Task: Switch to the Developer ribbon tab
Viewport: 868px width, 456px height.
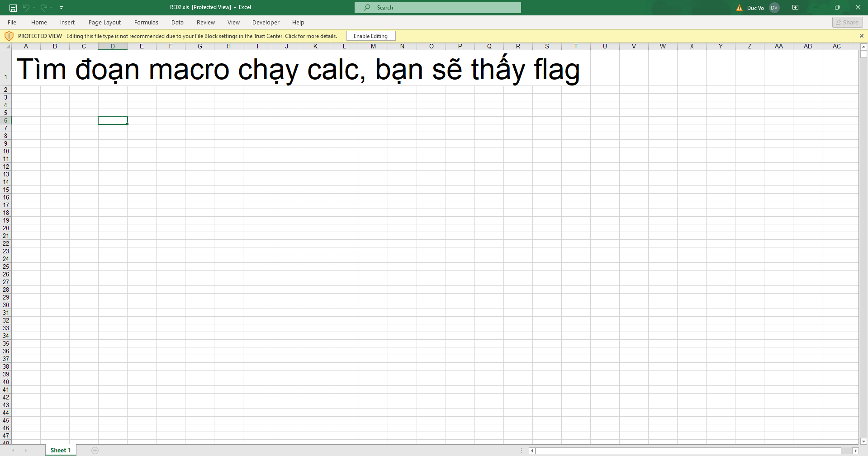Action: click(x=266, y=22)
